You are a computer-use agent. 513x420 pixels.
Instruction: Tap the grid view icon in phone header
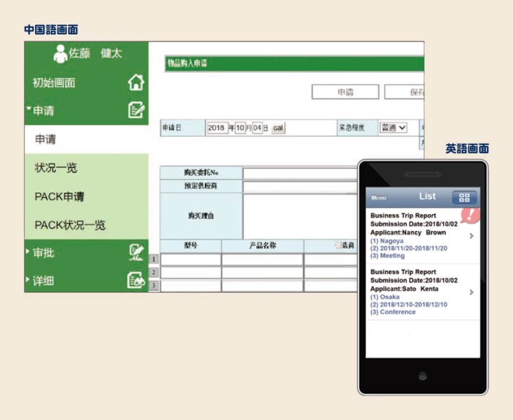464,197
